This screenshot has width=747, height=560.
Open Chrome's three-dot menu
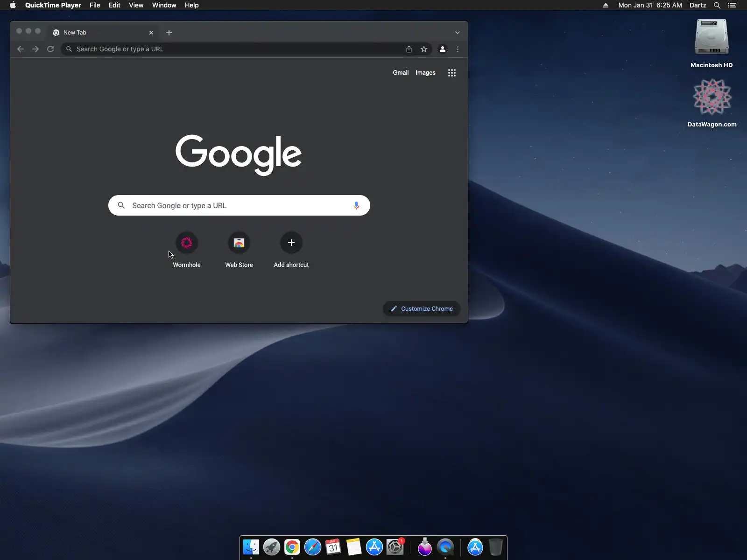[x=458, y=49]
